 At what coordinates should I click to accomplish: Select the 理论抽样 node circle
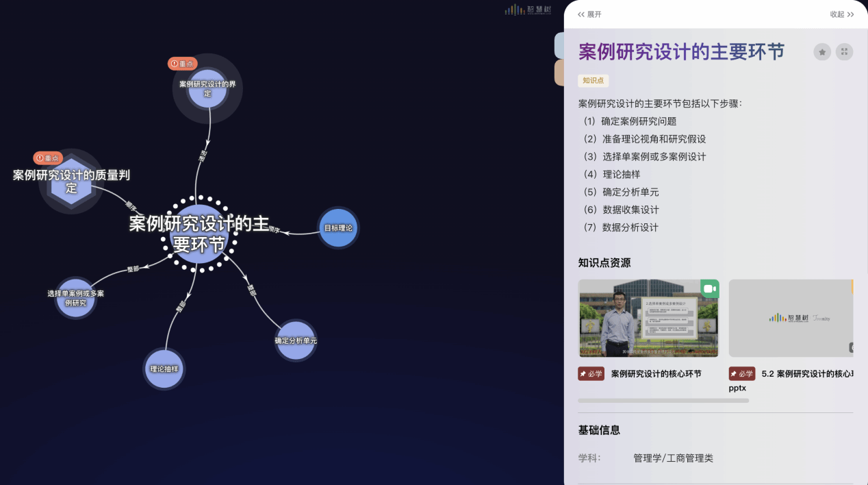164,369
